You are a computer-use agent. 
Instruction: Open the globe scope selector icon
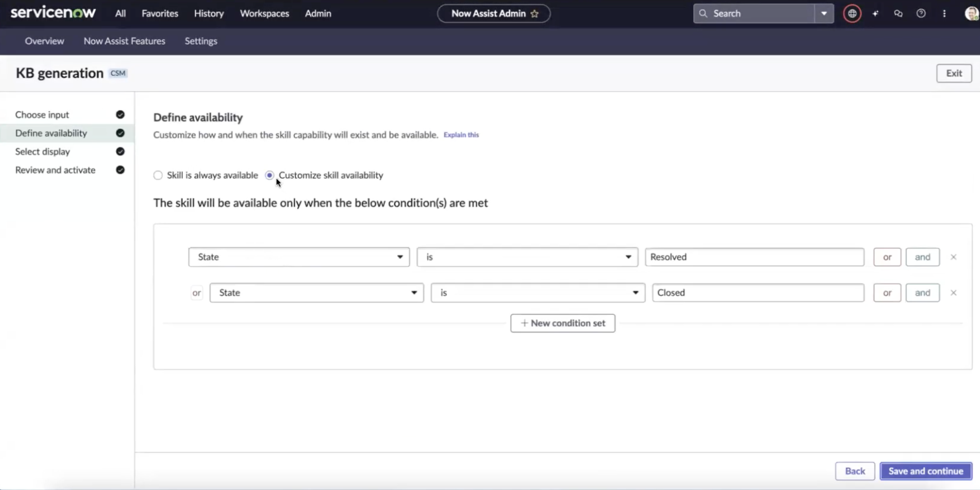[x=852, y=14]
